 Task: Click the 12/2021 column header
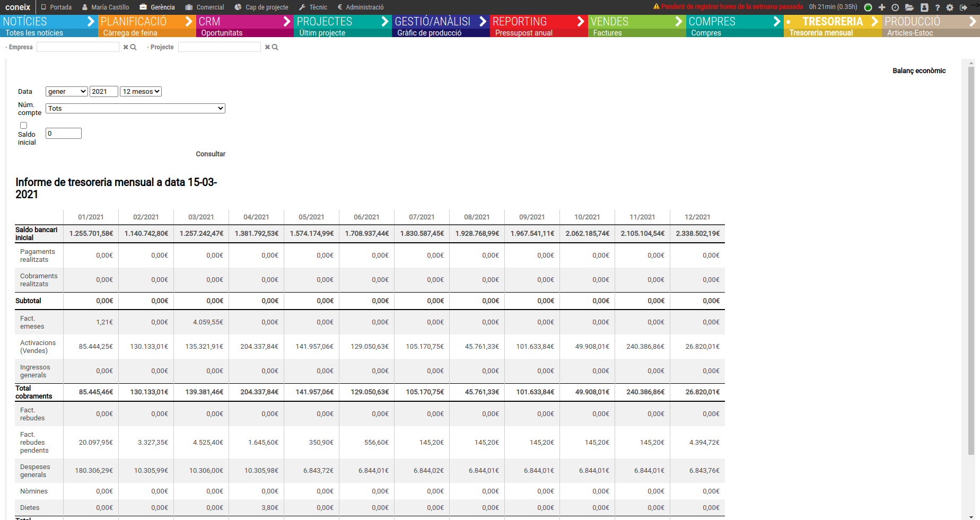tap(697, 217)
